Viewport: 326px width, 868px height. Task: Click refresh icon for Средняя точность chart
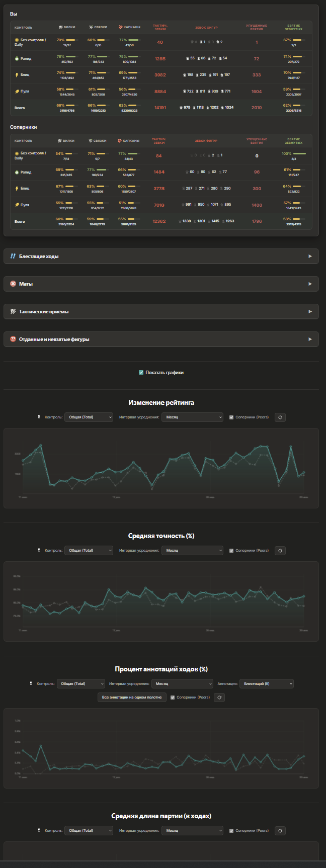coord(280,550)
